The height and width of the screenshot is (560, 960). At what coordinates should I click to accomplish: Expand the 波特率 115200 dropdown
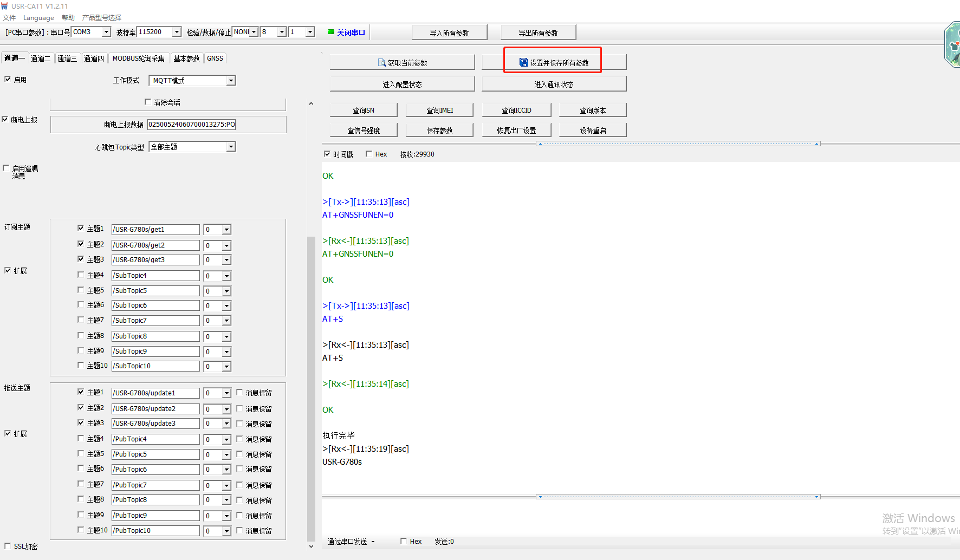click(177, 32)
